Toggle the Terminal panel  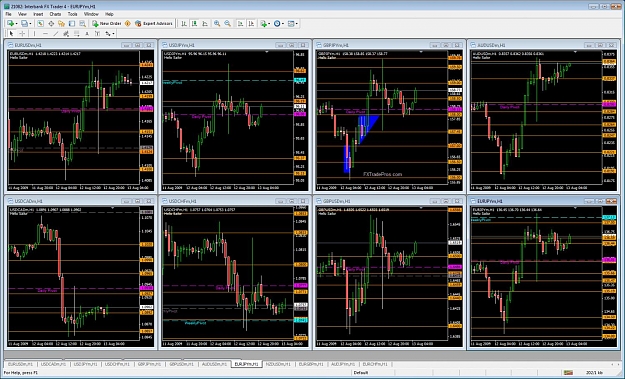(x=72, y=24)
